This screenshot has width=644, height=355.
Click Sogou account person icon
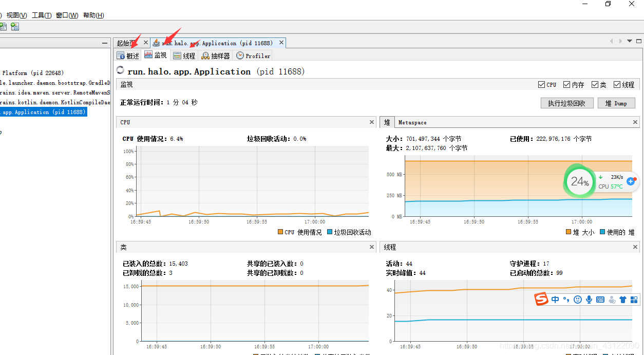click(612, 300)
